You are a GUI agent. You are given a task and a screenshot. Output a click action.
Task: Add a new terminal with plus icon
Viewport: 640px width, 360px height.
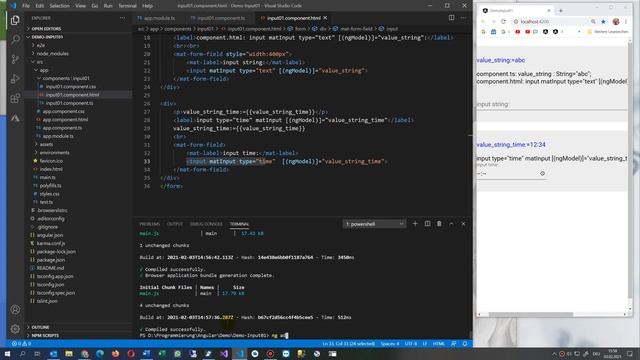415,224
